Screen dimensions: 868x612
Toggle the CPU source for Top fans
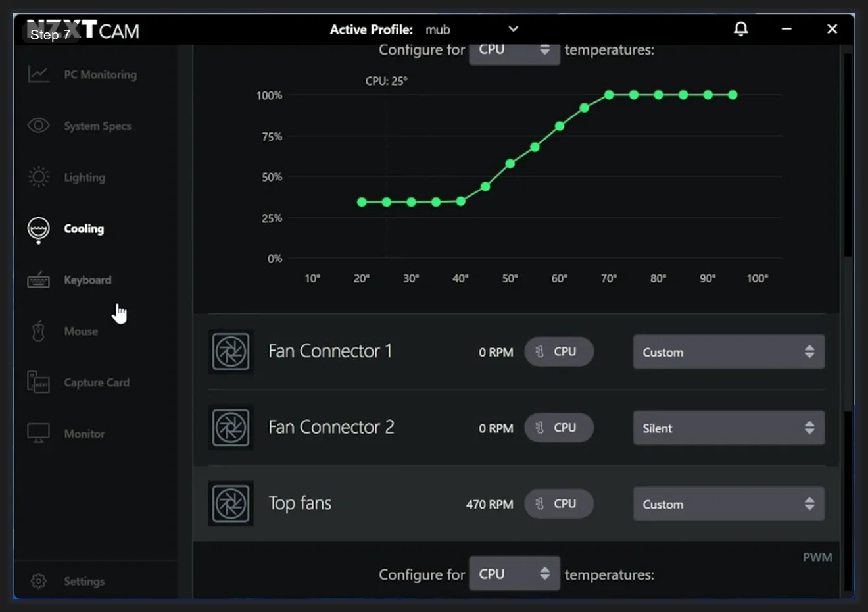(559, 503)
